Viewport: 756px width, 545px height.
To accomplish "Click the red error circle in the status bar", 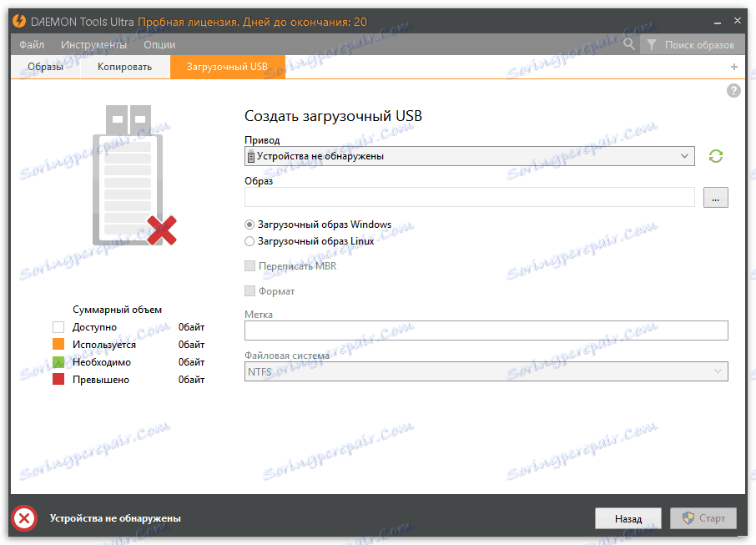I will [x=24, y=518].
